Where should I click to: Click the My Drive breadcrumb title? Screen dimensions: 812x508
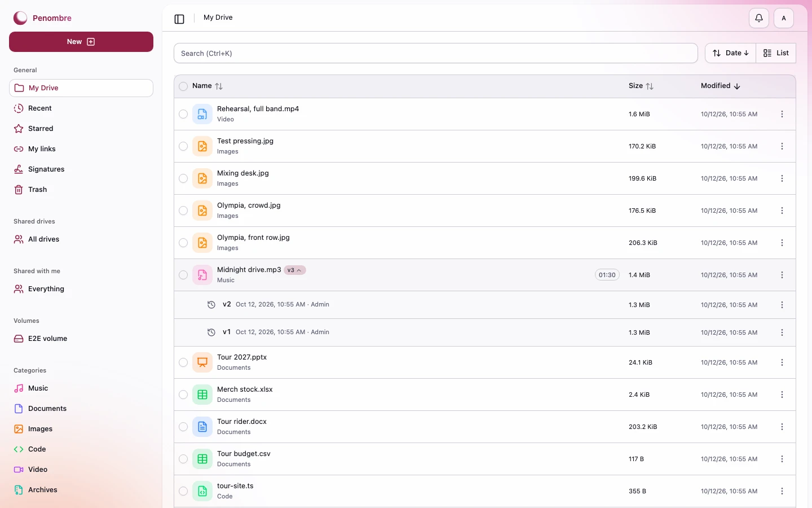[x=218, y=17]
